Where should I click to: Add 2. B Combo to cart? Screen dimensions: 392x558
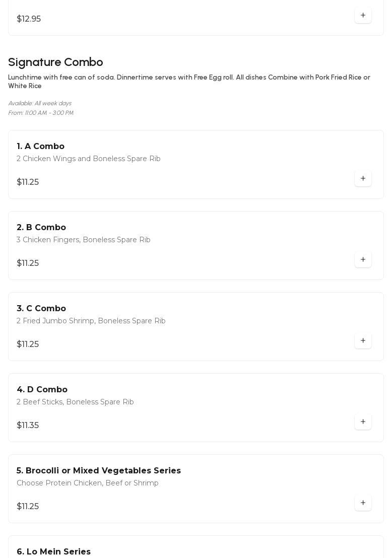click(363, 259)
